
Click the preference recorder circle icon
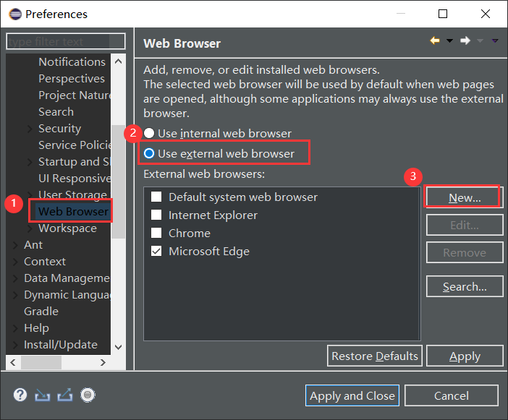pyautogui.click(x=88, y=395)
